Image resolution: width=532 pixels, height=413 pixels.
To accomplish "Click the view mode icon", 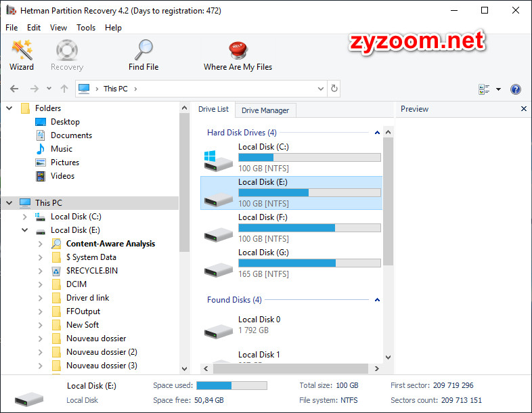I will 484,89.
